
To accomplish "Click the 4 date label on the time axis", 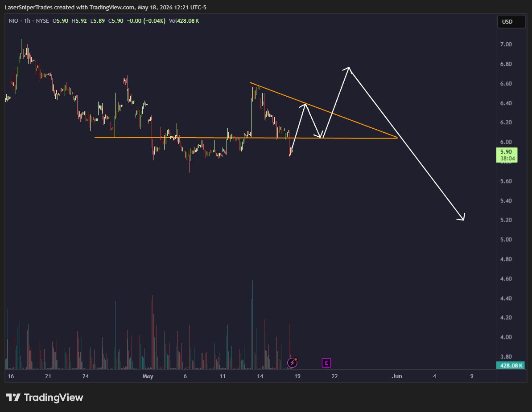I will pos(435,376).
